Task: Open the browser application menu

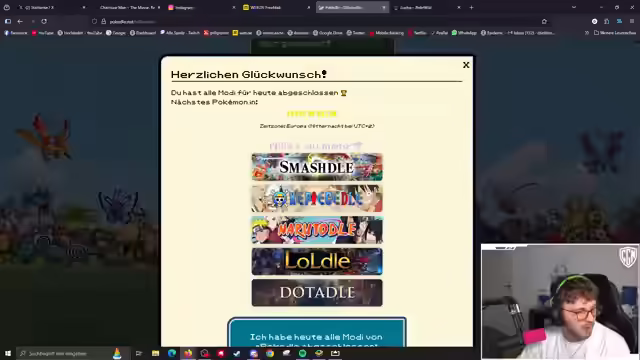Action: (x=632, y=21)
